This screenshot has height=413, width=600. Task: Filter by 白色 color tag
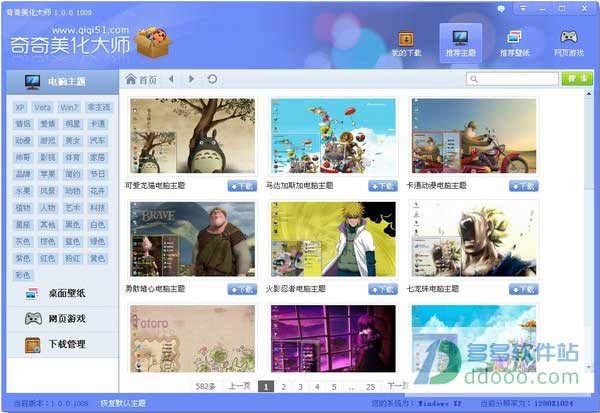[x=98, y=225]
